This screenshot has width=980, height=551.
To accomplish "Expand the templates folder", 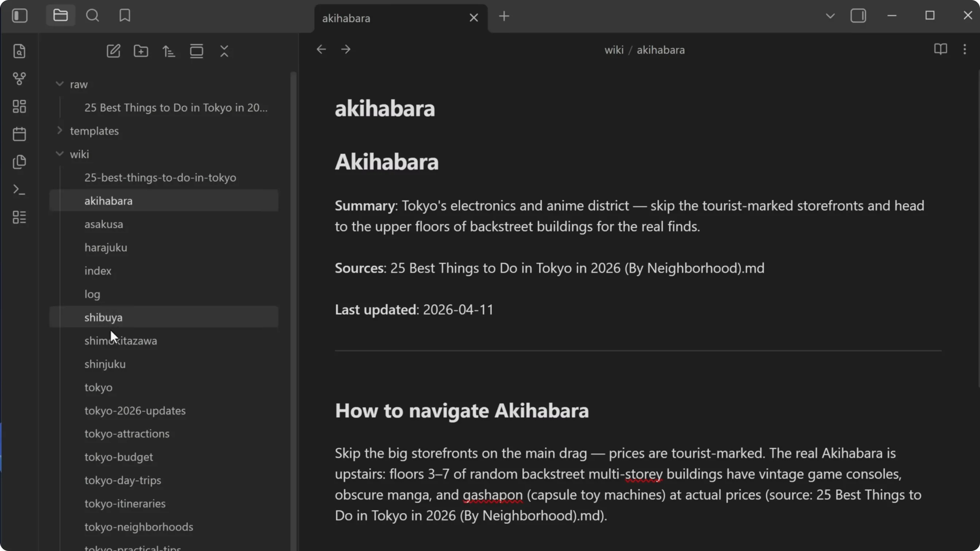I will [x=59, y=130].
